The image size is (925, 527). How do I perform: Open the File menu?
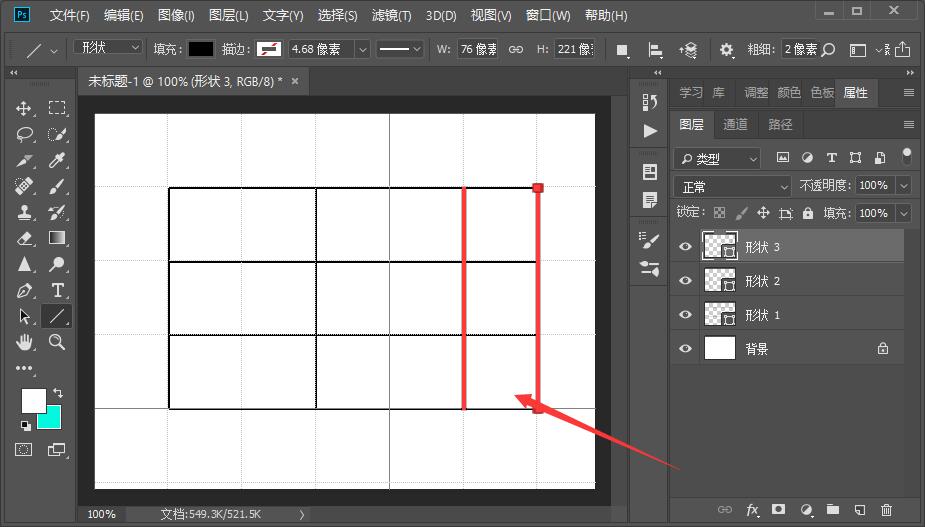pyautogui.click(x=69, y=15)
